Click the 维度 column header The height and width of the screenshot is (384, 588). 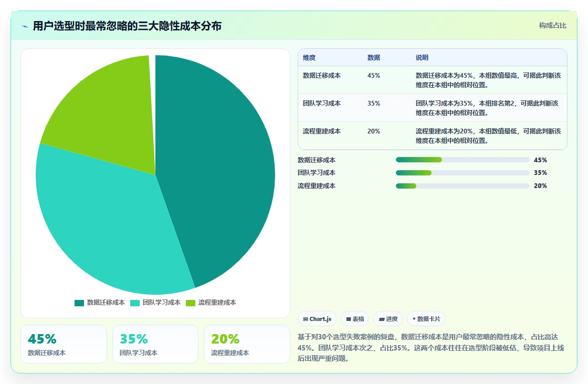point(309,58)
